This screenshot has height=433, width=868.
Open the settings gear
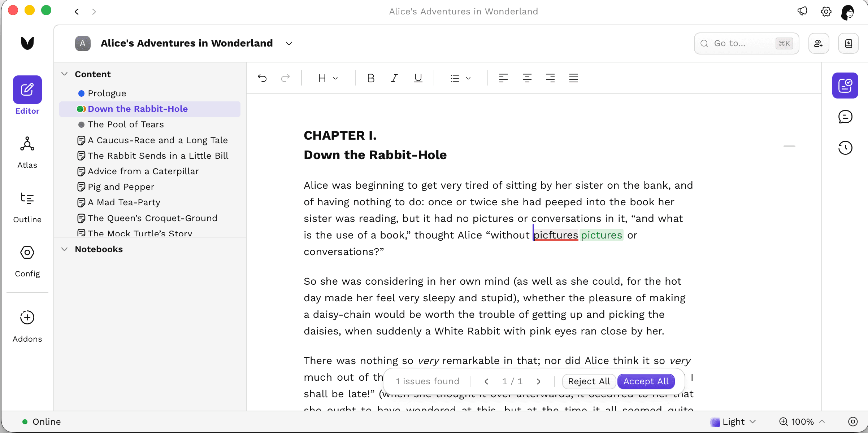826,12
